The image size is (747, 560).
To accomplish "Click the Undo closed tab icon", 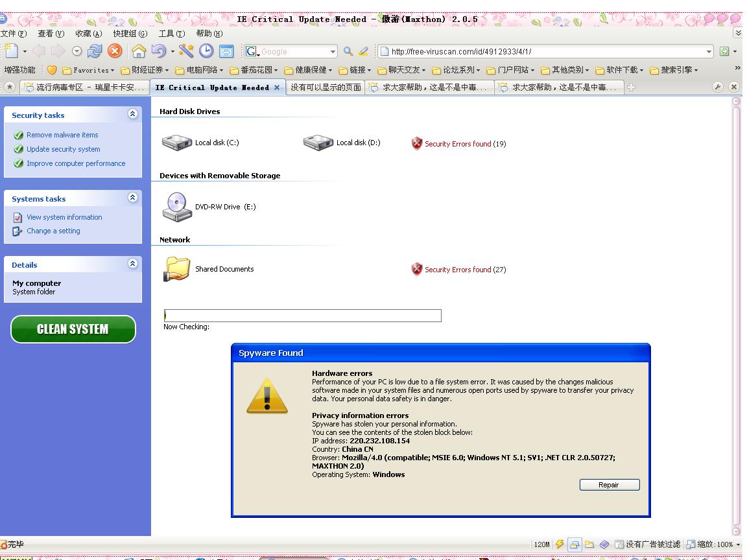I will click(159, 51).
